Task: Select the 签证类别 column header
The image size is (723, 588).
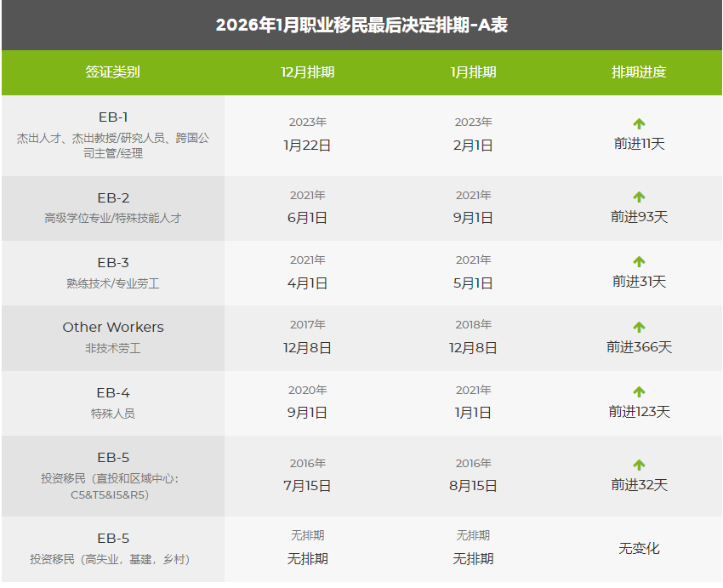Action: point(112,72)
